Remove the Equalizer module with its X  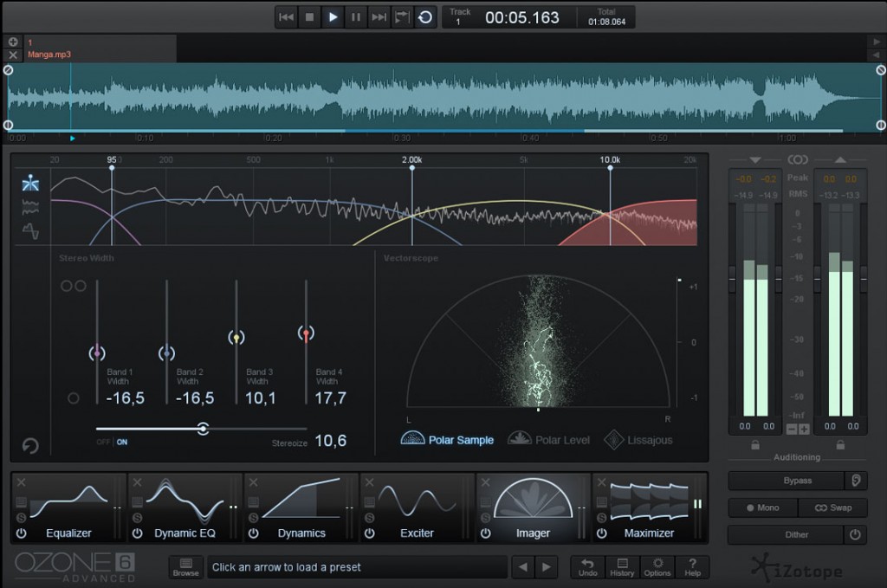(21, 482)
